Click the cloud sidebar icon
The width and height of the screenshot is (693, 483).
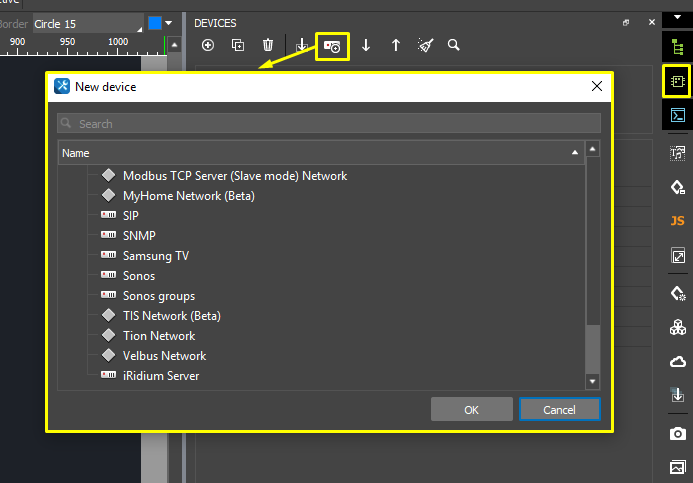tap(678, 362)
